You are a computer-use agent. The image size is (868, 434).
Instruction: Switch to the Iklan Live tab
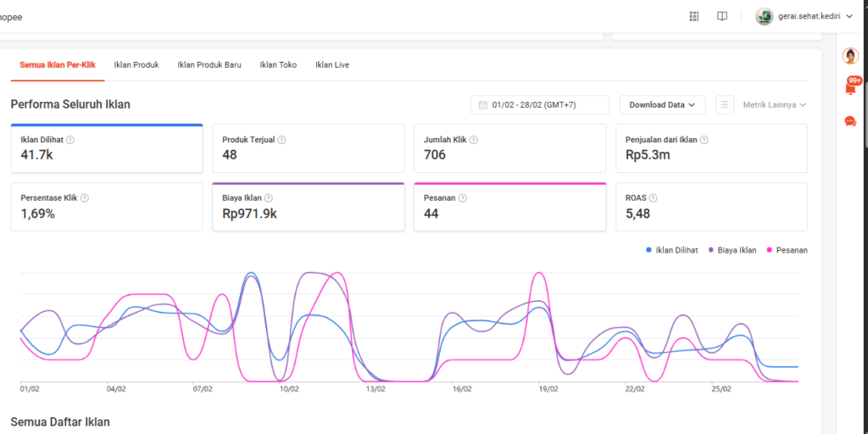[332, 64]
